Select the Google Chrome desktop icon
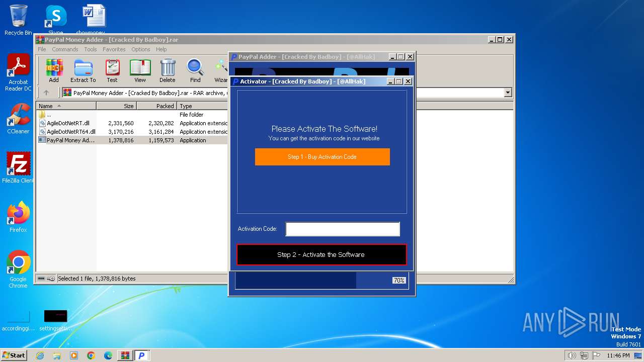 click(x=18, y=269)
